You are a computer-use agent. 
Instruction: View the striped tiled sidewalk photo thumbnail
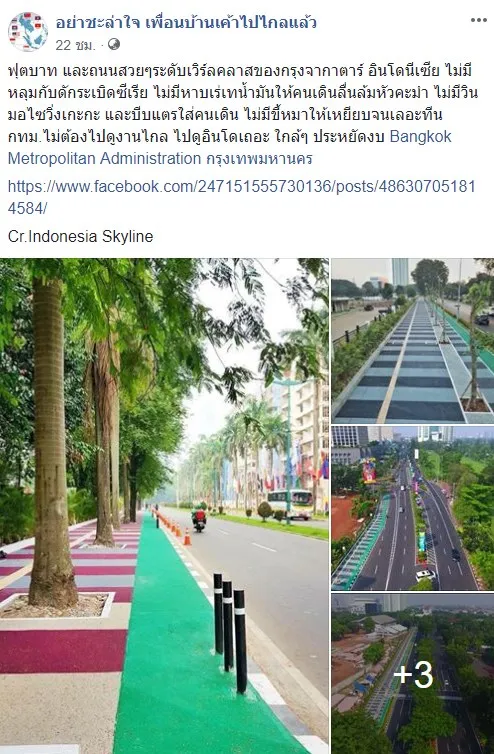point(413,341)
